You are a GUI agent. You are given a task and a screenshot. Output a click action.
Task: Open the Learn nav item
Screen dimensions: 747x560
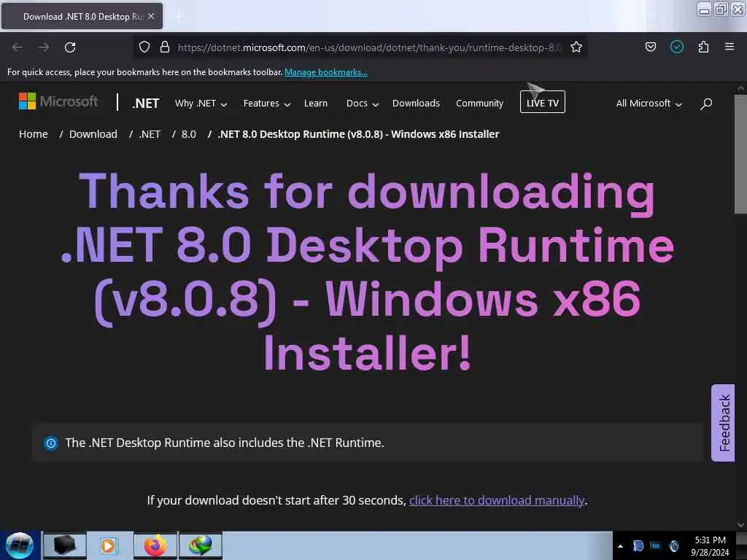(x=315, y=104)
